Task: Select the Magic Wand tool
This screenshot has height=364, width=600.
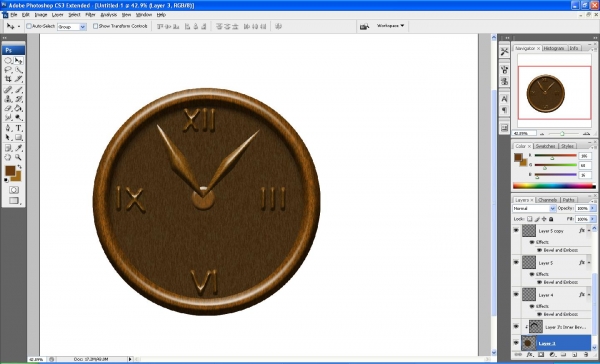Action: (x=18, y=70)
